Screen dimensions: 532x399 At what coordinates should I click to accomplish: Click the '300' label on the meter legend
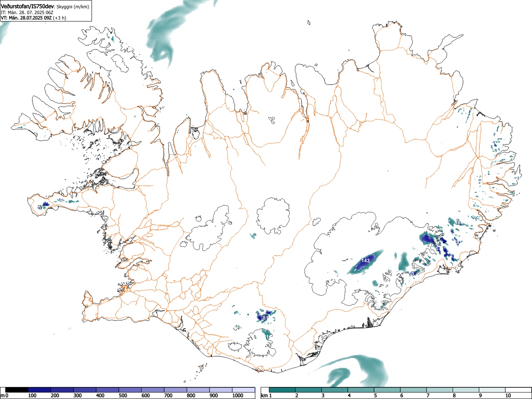(x=78, y=396)
